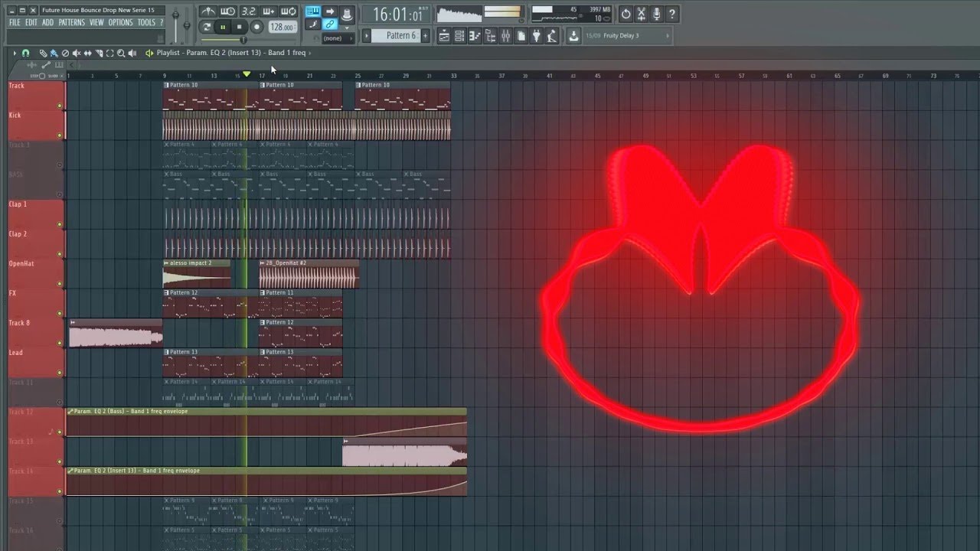Open the Piano roll view icon

point(475,35)
